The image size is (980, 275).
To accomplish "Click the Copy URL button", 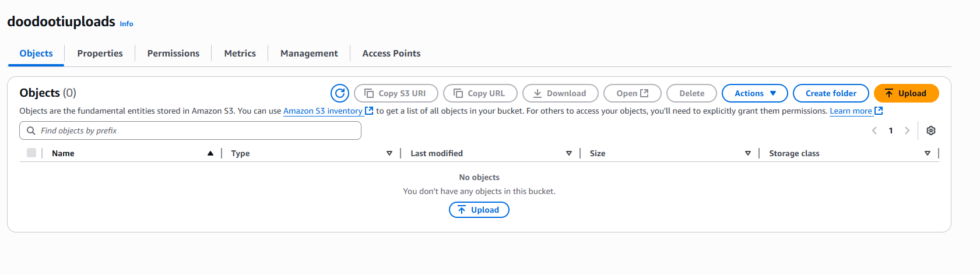I will point(480,93).
